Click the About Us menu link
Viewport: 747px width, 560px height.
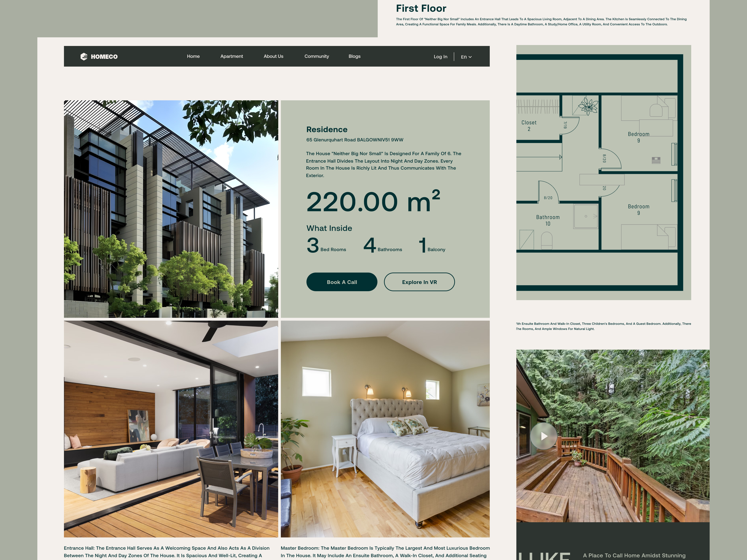(273, 56)
